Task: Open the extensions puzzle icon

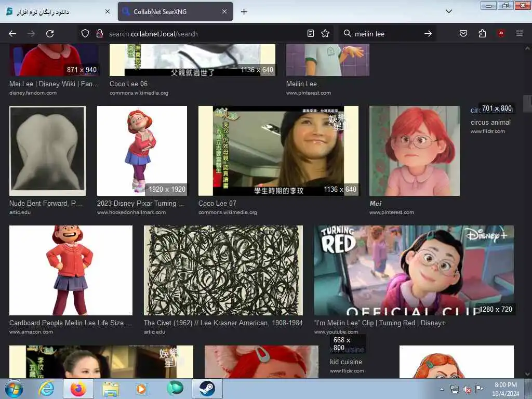Action: [x=482, y=33]
